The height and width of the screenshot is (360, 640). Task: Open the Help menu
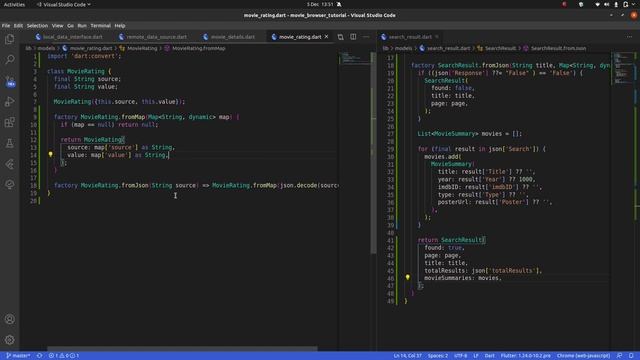120,25
